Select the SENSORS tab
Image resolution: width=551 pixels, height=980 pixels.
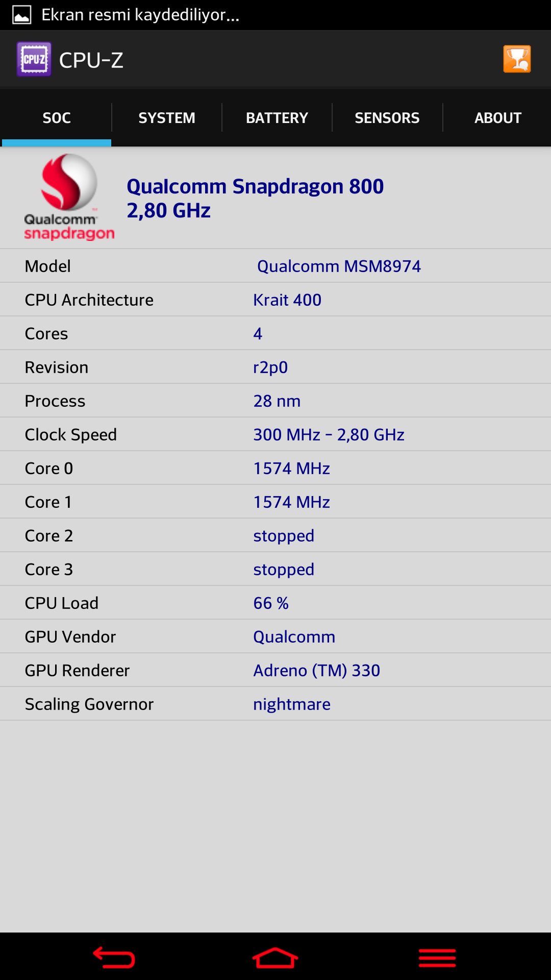387,118
